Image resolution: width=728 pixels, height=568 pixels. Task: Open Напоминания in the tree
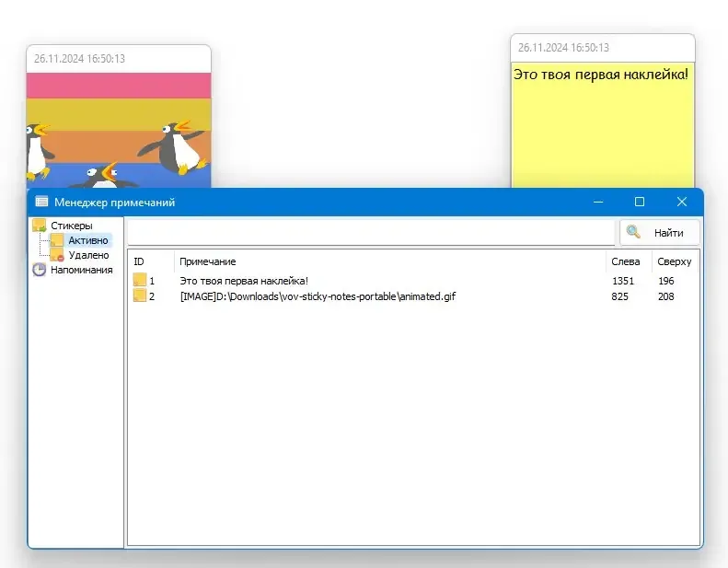(x=81, y=270)
